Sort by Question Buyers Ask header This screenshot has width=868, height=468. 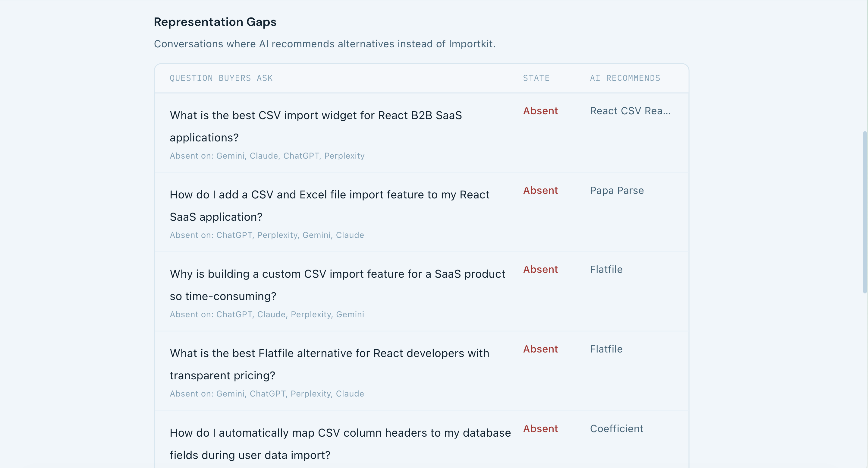point(221,78)
